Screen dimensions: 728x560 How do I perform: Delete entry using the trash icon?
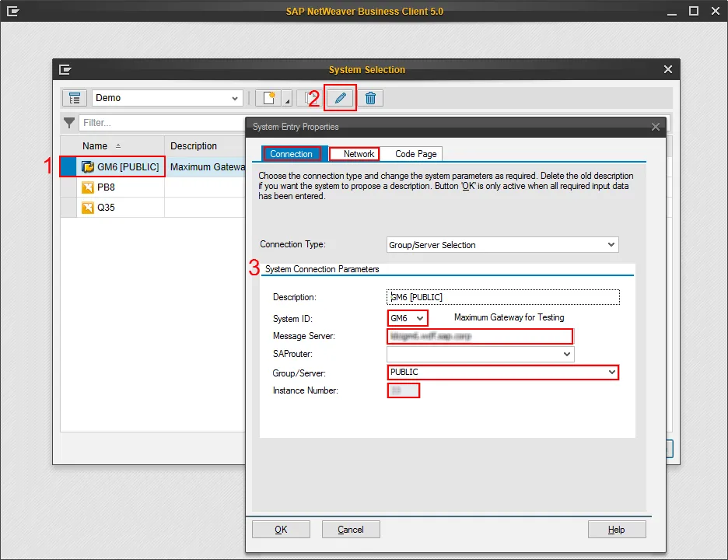coord(370,97)
